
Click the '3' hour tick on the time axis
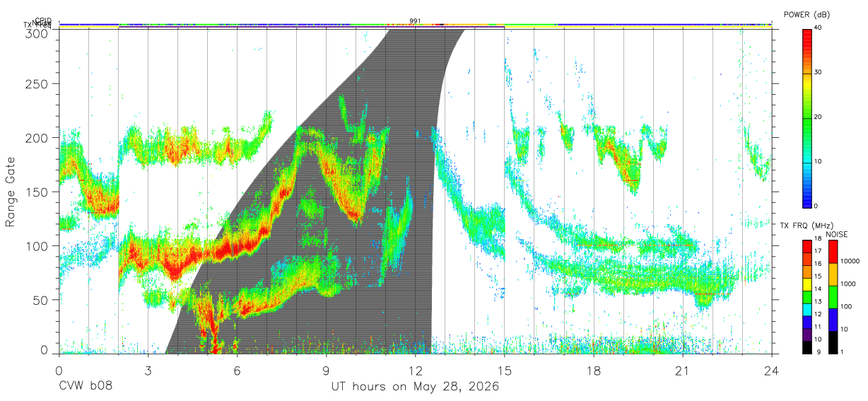[148, 370]
